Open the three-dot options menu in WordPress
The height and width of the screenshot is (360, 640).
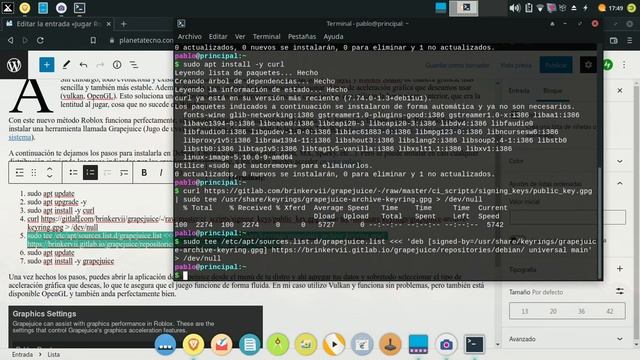[x=624, y=65]
